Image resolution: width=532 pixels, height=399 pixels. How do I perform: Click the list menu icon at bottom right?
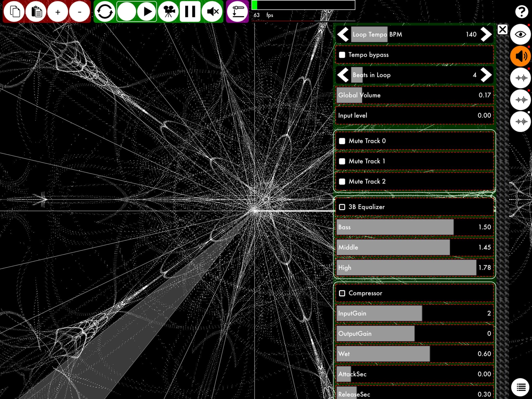coord(521,387)
